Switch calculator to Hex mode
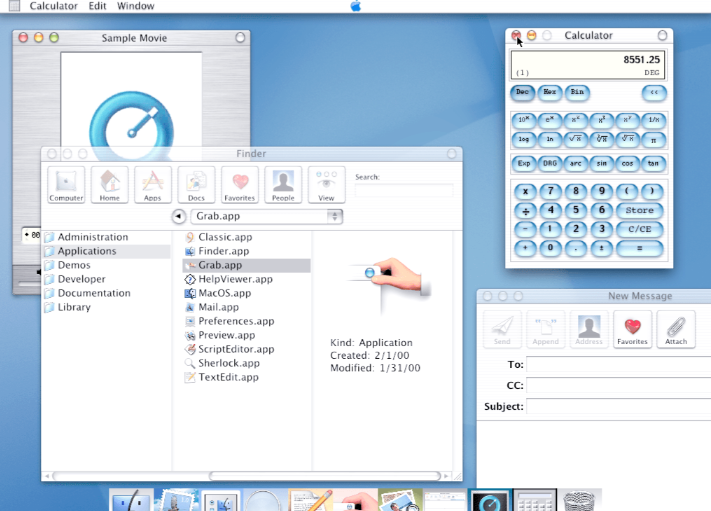The image size is (711, 511). [x=550, y=92]
